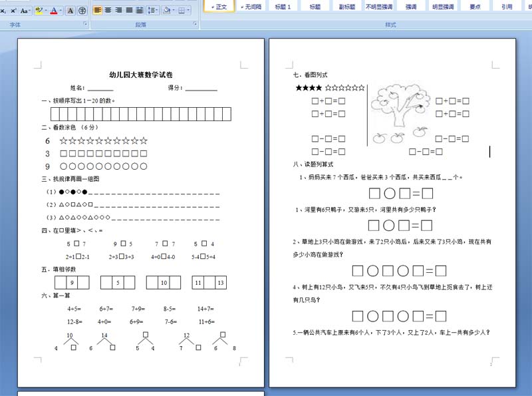The width and height of the screenshot is (532, 396).
Task: Click heading 三、找规律再画一组图
Action: coord(70,178)
